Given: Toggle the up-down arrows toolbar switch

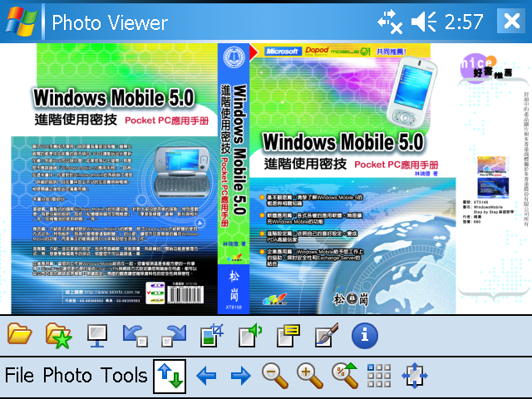Looking at the screenshot, I should (170, 376).
